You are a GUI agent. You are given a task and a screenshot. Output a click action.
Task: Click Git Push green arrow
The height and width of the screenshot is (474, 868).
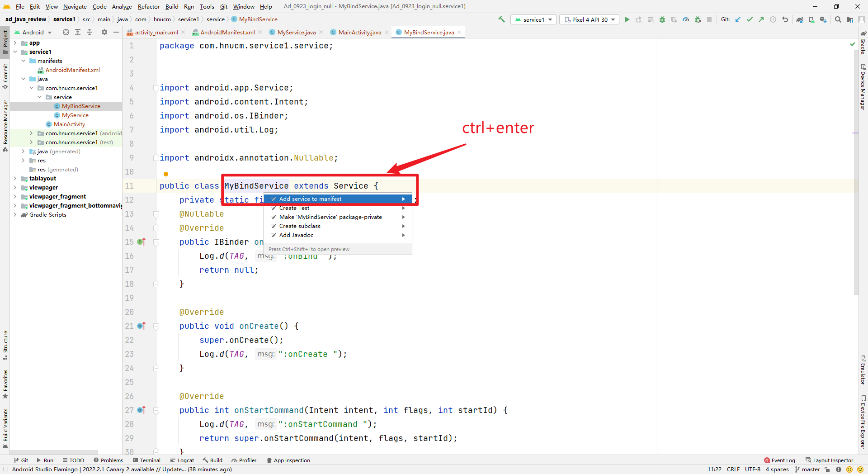pos(761,19)
